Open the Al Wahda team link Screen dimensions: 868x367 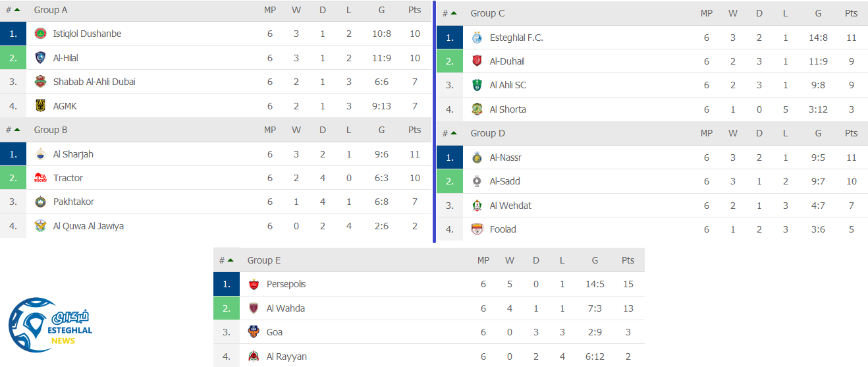(285, 308)
